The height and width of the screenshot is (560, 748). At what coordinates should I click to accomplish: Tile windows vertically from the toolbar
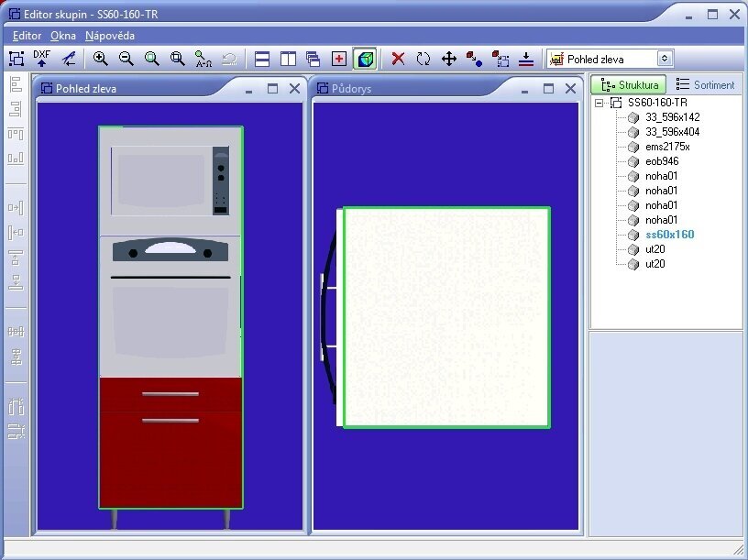point(288,59)
